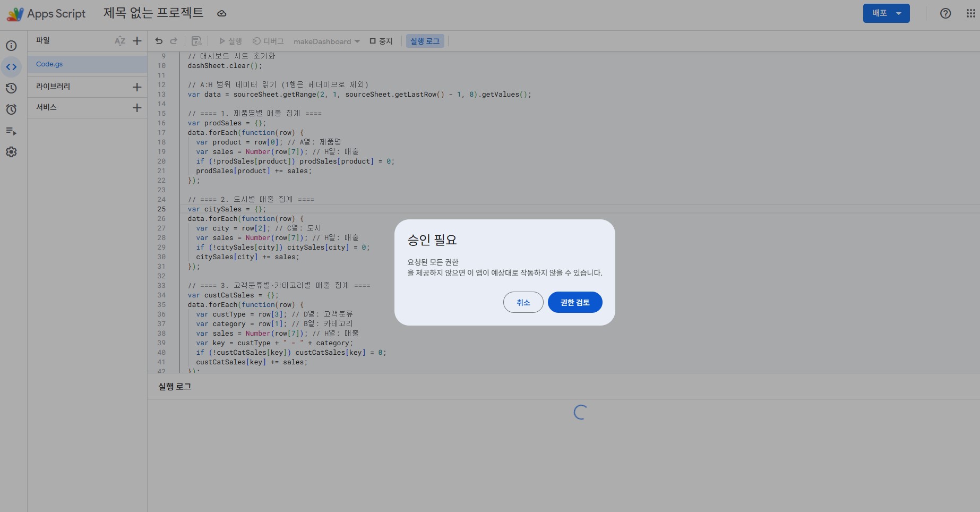Click code line dashSheet.clear();
The width and height of the screenshot is (980, 512).
click(x=225, y=66)
